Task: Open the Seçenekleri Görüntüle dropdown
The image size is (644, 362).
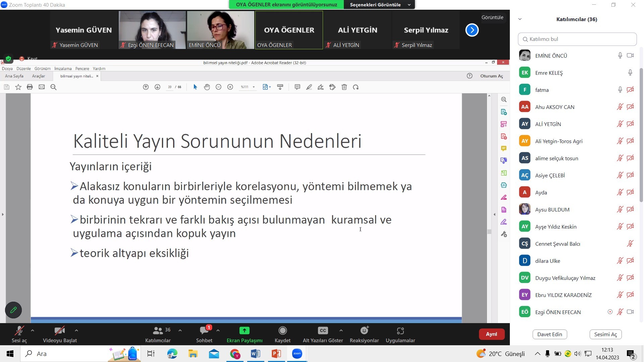Action: coord(379,5)
